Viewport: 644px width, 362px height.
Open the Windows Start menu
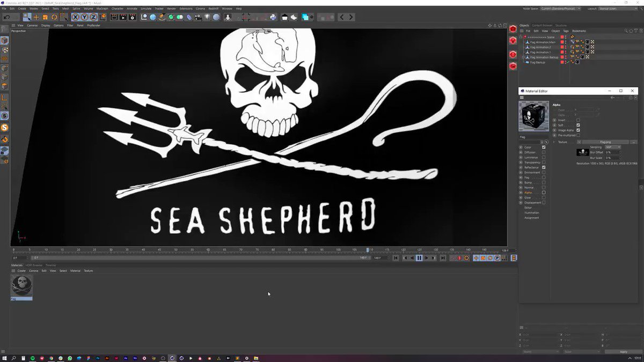(4, 358)
